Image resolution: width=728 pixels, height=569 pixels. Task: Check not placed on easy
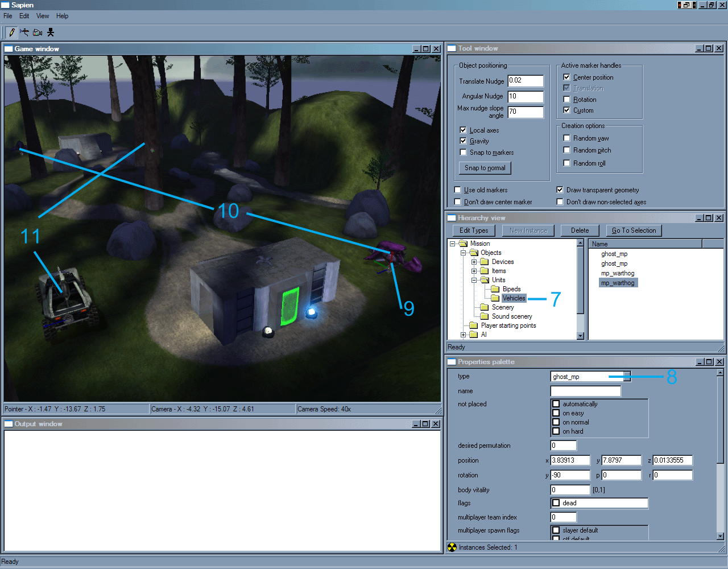coord(556,413)
